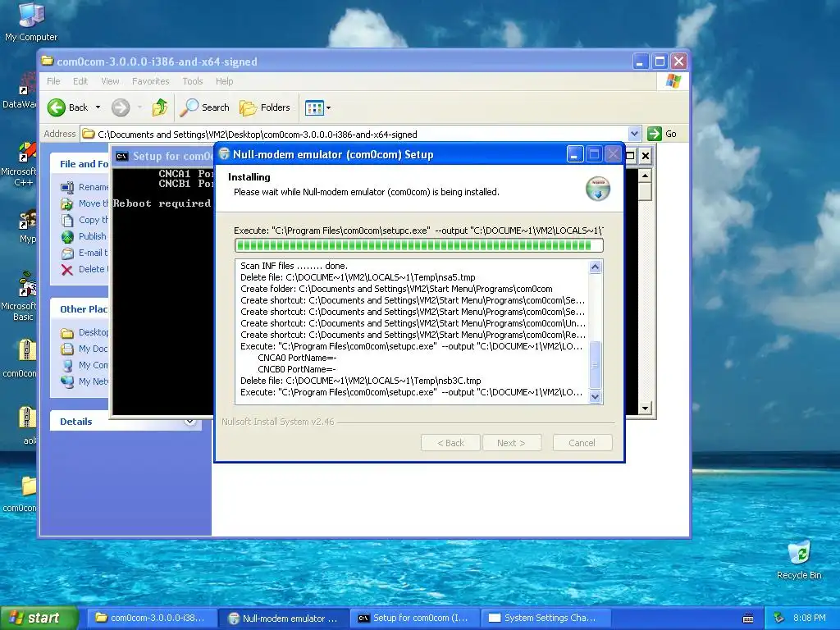
Task: Click the installation progress bar
Action: 419,245
